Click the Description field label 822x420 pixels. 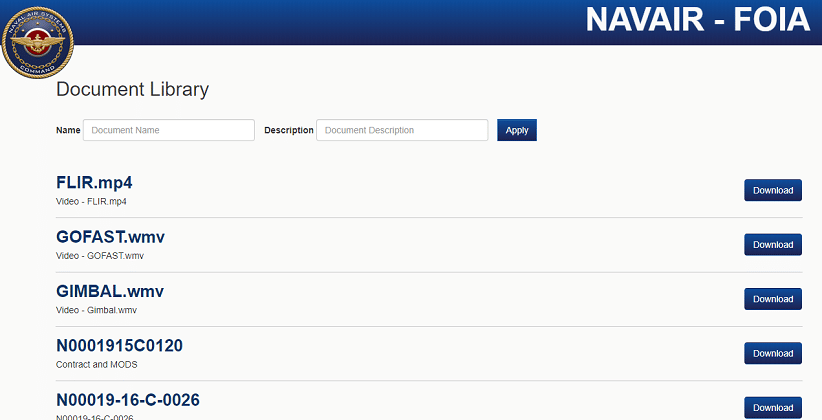(289, 130)
